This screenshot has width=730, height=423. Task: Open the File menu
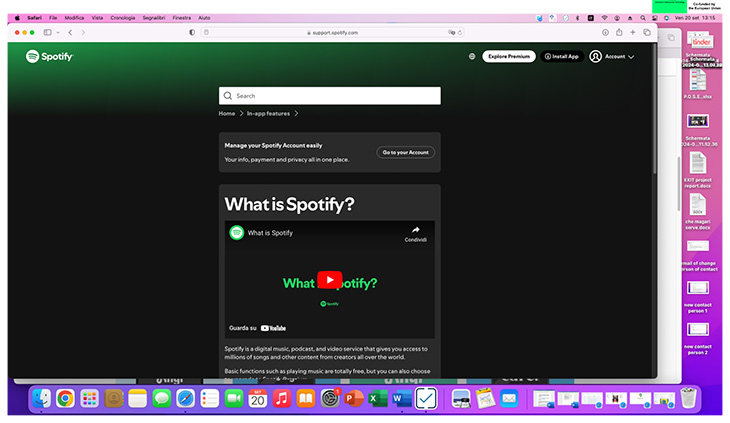[x=53, y=18]
